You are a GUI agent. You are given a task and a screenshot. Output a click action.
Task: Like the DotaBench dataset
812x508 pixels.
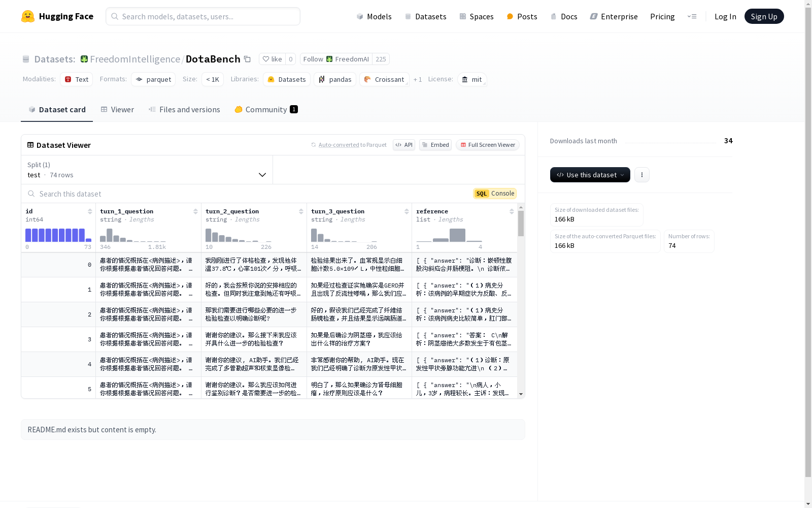click(272, 59)
